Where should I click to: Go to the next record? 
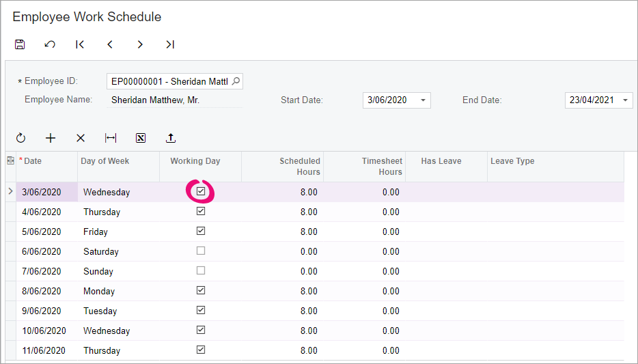pos(140,44)
